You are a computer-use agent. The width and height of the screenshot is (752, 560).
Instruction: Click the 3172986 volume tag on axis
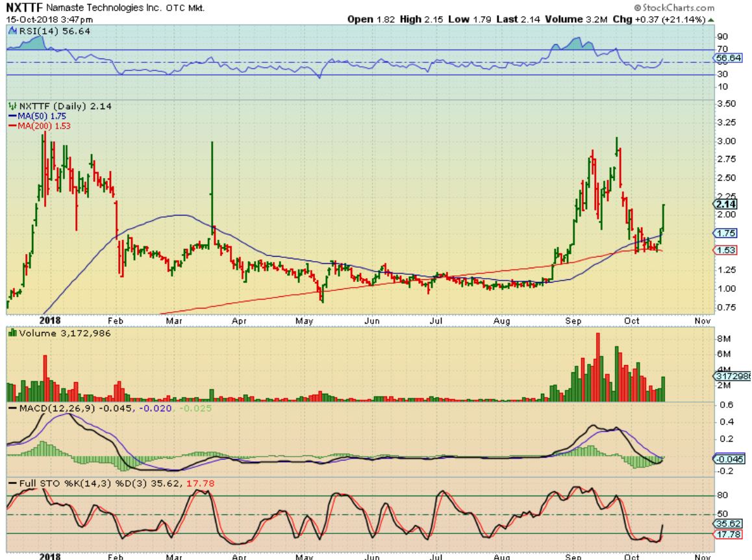pos(733,375)
